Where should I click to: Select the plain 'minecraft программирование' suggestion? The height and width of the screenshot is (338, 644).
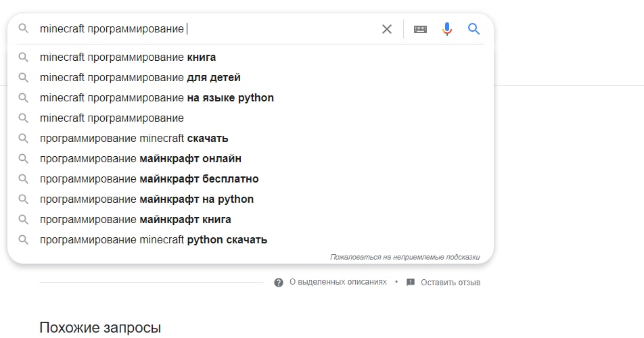click(x=250, y=118)
